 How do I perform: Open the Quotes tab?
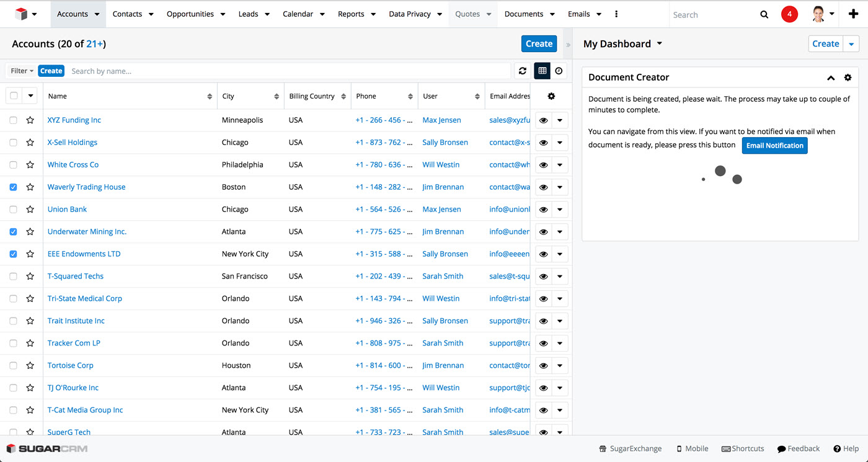tap(467, 14)
